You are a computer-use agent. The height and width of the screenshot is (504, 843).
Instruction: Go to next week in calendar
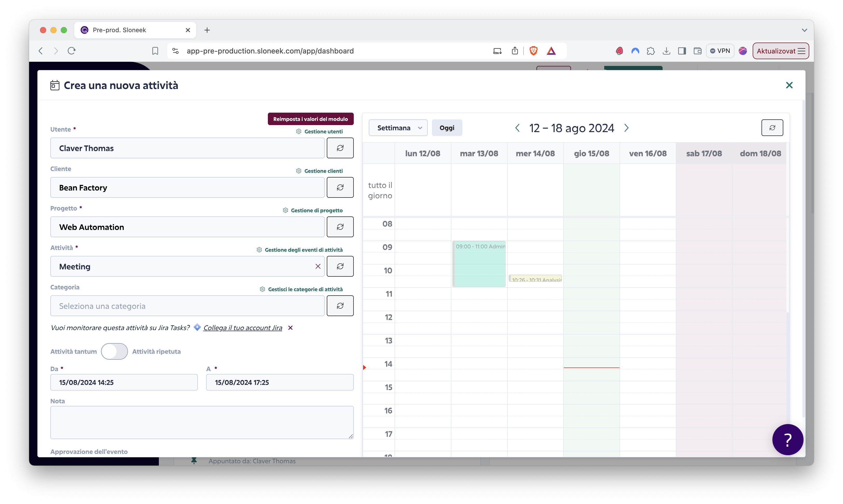click(627, 128)
